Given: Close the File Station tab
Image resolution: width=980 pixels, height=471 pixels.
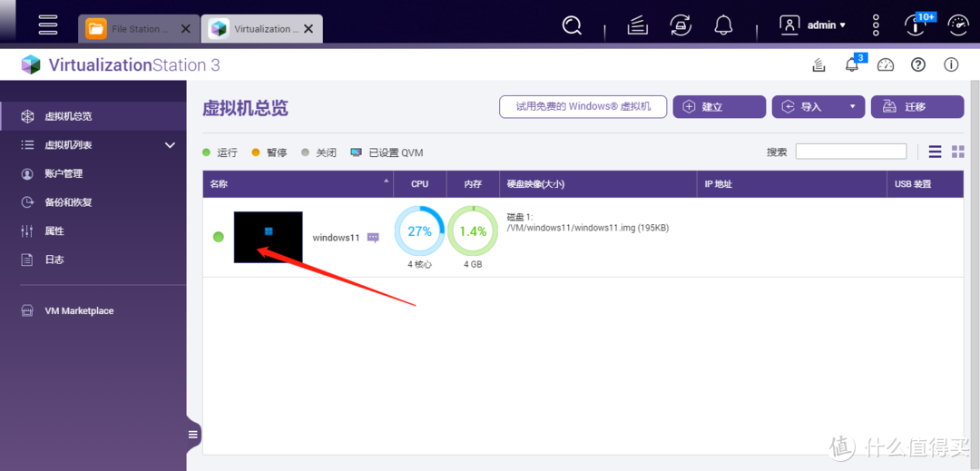Looking at the screenshot, I should 186,29.
